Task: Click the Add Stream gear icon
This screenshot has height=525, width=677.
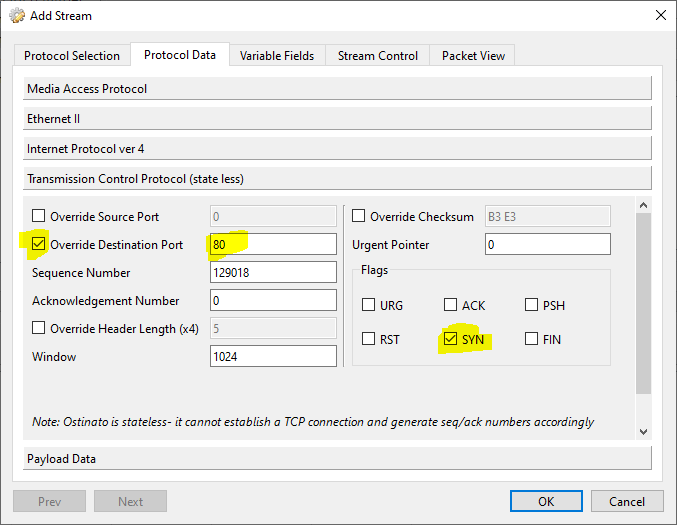Action: click(x=17, y=16)
